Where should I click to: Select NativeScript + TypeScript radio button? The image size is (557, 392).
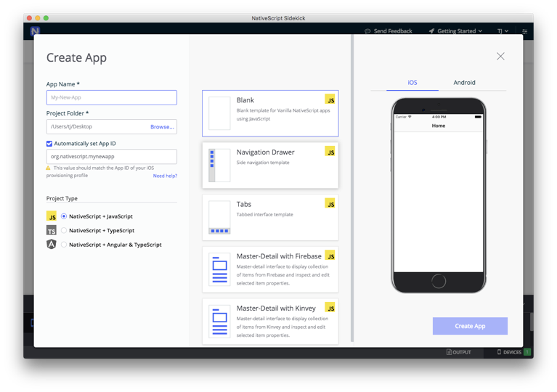pyautogui.click(x=64, y=230)
